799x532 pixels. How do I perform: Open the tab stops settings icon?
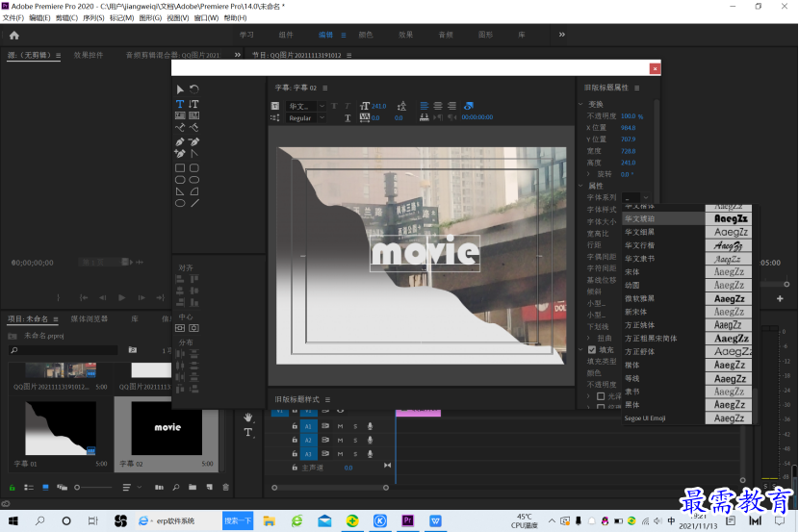tap(424, 117)
